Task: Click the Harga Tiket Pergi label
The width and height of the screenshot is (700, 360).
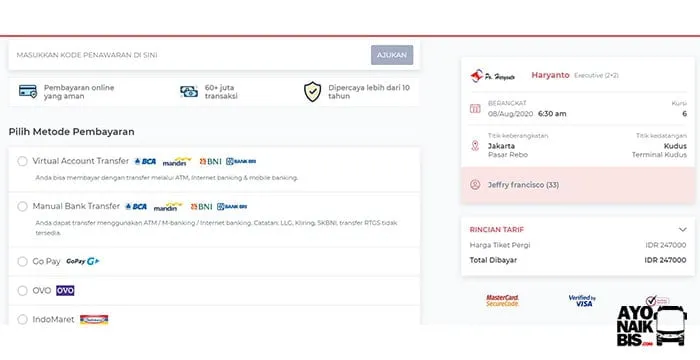Action: (x=500, y=245)
